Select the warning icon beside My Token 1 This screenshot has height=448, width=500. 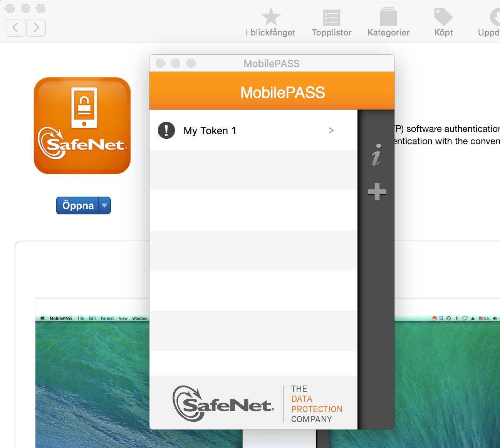pyautogui.click(x=166, y=130)
